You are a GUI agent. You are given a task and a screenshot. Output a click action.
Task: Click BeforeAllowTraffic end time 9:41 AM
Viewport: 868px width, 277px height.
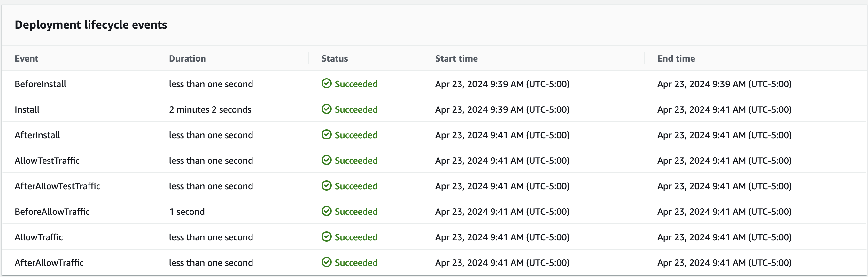pyautogui.click(x=725, y=212)
